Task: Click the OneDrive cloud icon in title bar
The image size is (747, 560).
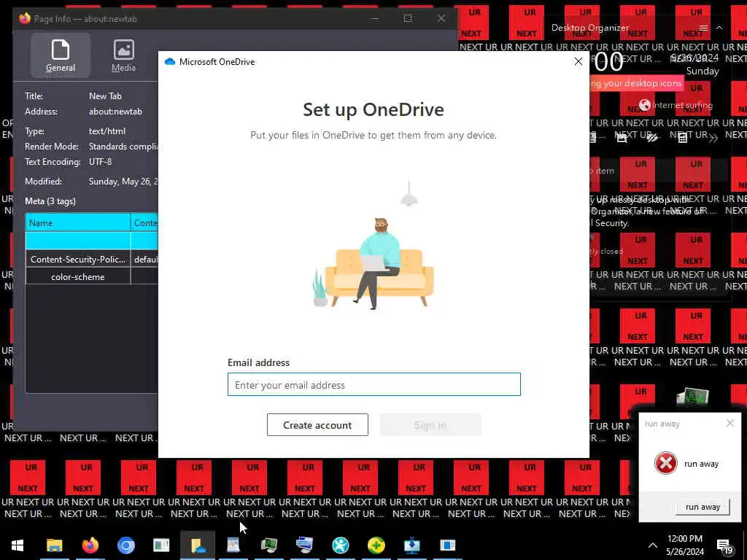Action: [169, 62]
